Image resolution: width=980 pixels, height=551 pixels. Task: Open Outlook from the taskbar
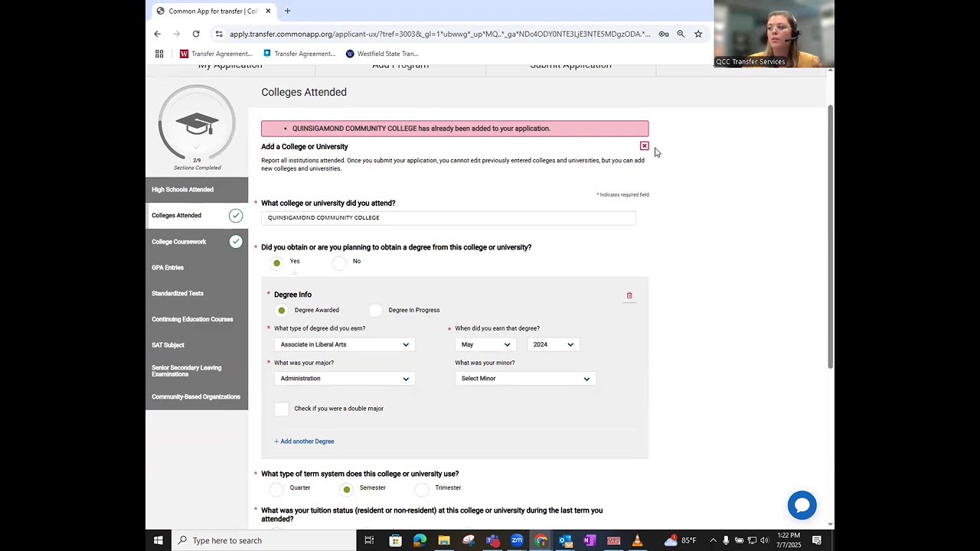click(x=565, y=540)
